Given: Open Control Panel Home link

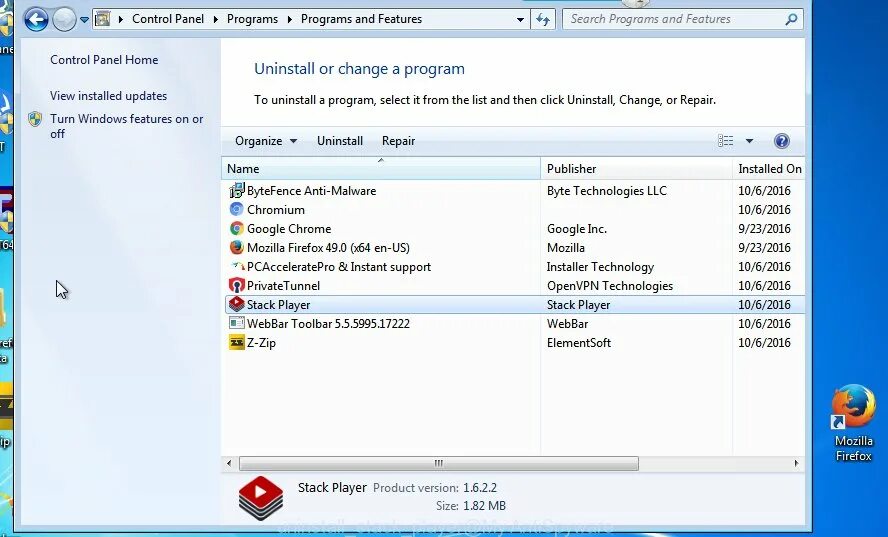Looking at the screenshot, I should 104,59.
